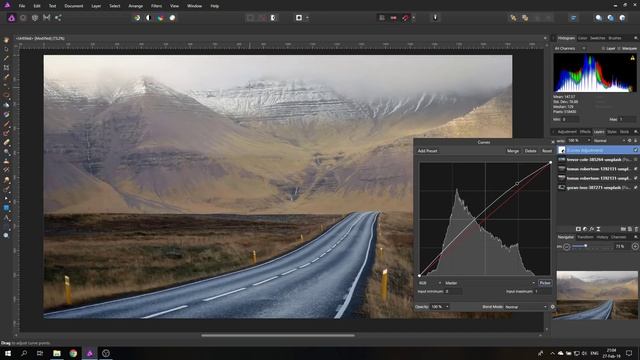Select the Photo Persona icon
Image resolution: width=640 pixels, height=360 pixels.
pyautogui.click(x=11, y=18)
